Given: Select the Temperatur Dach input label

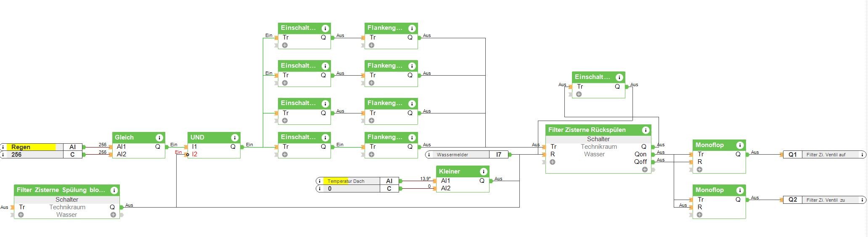Looking at the screenshot, I should point(346,181).
